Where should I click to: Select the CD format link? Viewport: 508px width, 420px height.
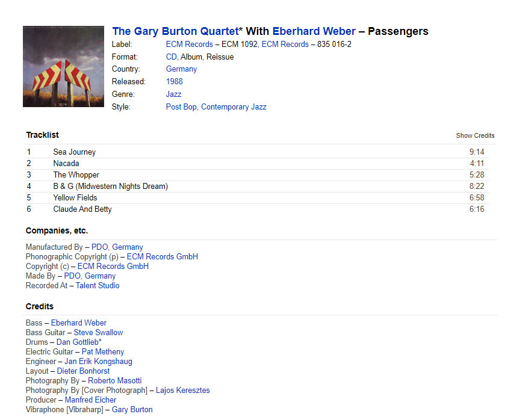point(172,57)
